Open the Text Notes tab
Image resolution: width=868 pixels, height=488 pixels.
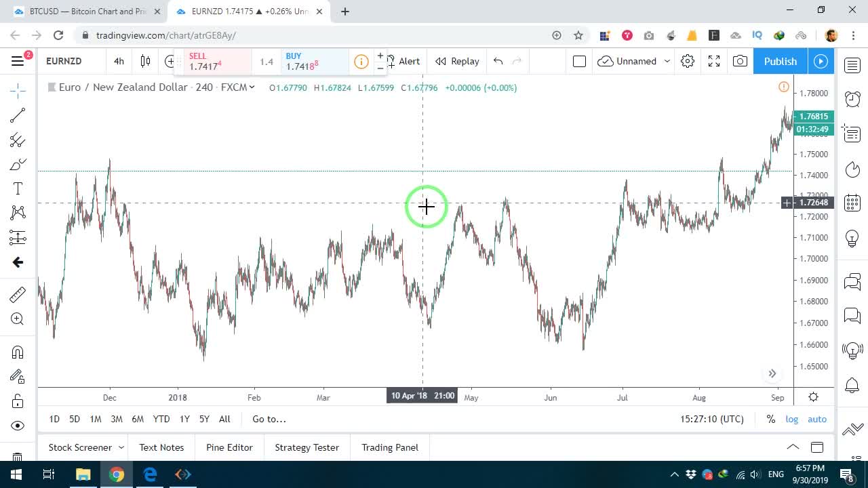pos(161,447)
